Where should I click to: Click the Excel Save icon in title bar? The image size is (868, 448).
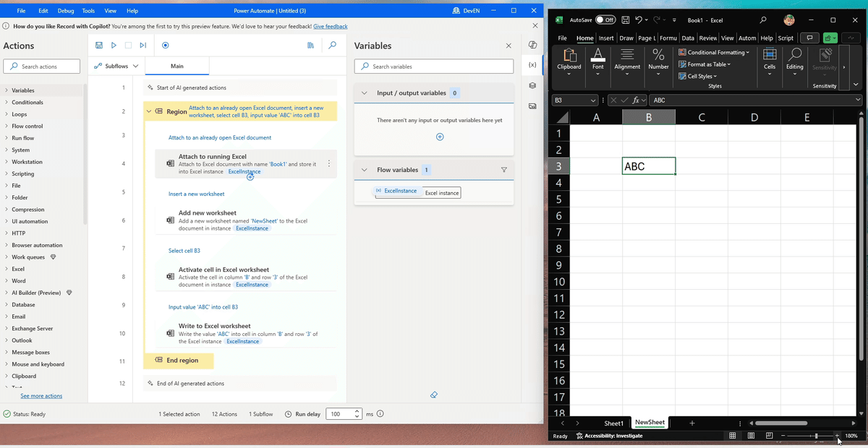[x=626, y=20]
